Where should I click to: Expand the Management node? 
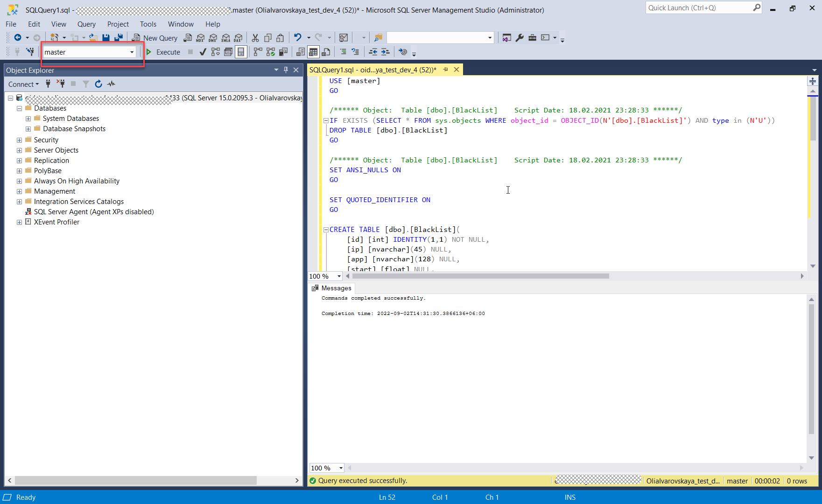pyautogui.click(x=19, y=191)
